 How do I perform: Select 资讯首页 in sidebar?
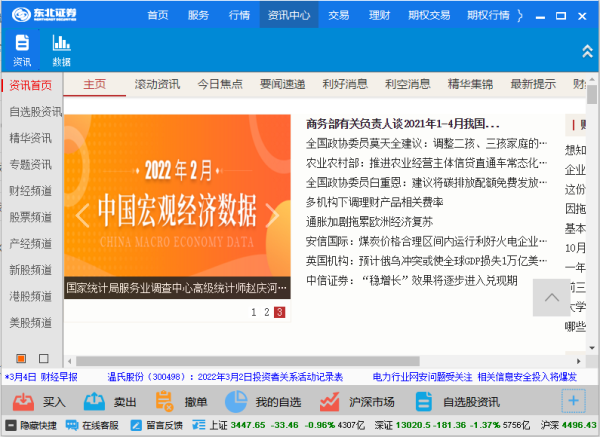pos(31,85)
